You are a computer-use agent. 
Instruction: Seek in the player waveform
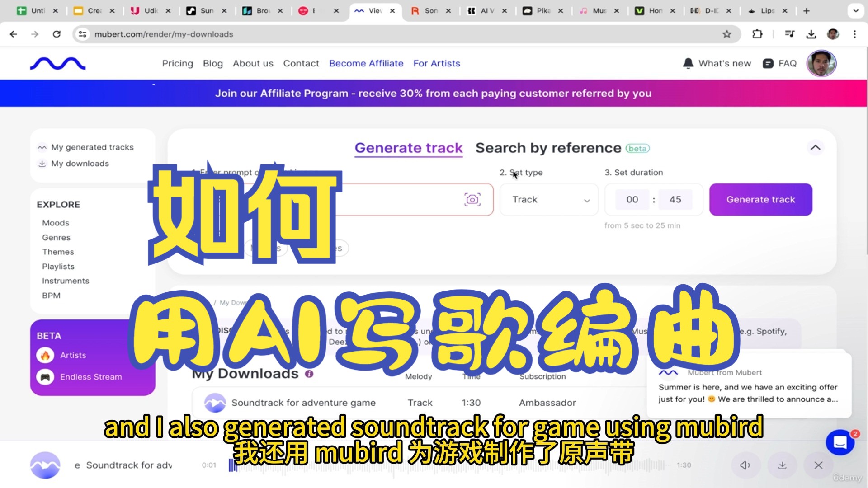coord(447,465)
